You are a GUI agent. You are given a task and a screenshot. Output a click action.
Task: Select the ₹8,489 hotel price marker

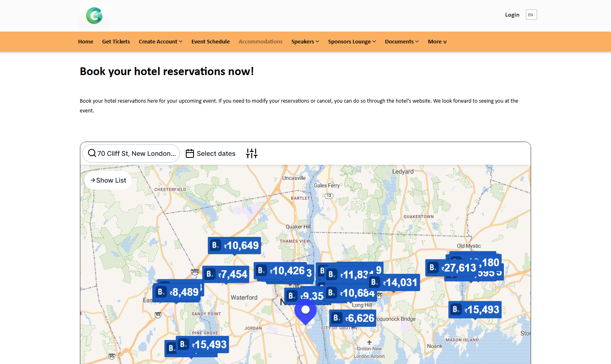click(177, 292)
